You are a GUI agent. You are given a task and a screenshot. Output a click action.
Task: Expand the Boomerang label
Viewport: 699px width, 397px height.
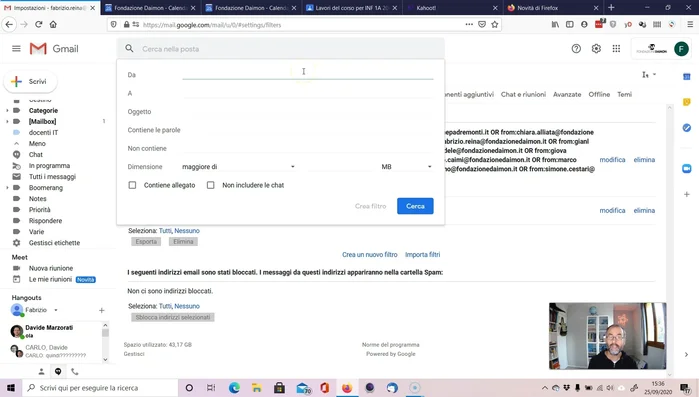coord(7,188)
